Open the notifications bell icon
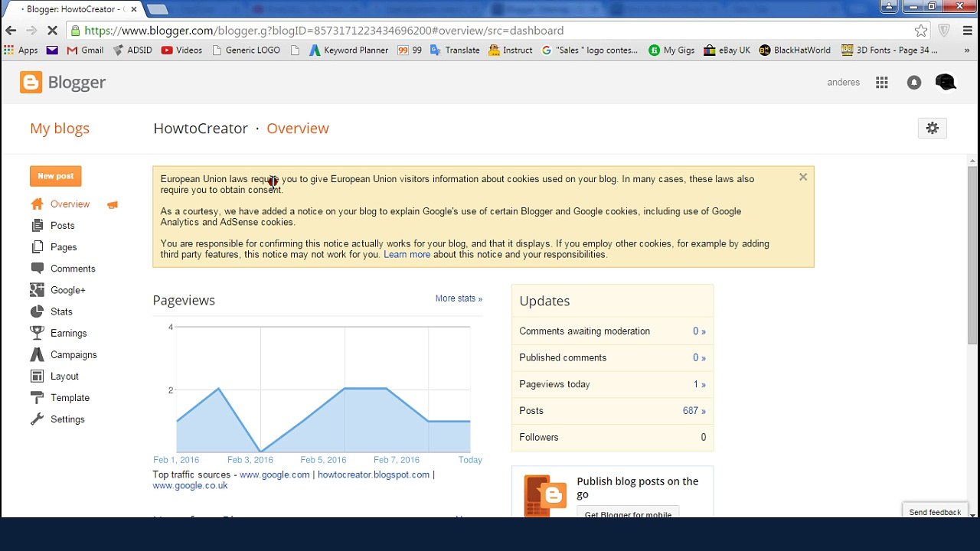 tap(914, 83)
